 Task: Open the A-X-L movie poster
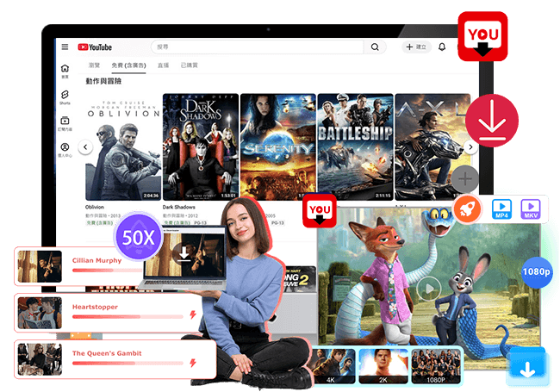pos(432,146)
